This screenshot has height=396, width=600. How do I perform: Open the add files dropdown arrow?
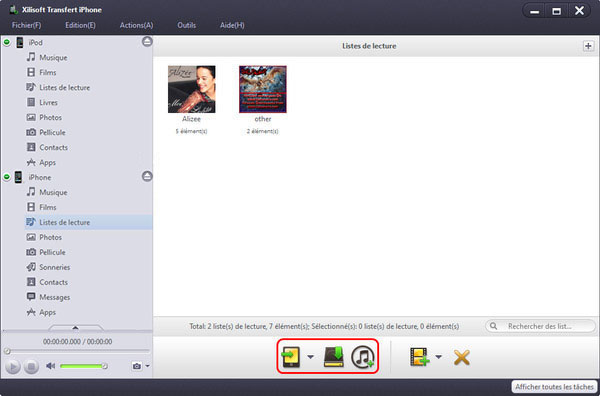click(439, 357)
